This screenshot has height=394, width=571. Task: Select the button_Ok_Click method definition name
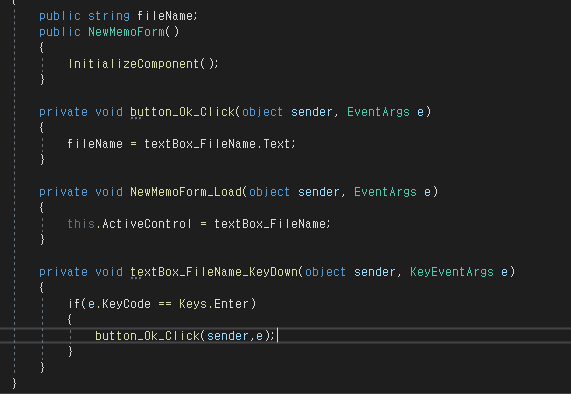pyautogui.click(x=182, y=112)
